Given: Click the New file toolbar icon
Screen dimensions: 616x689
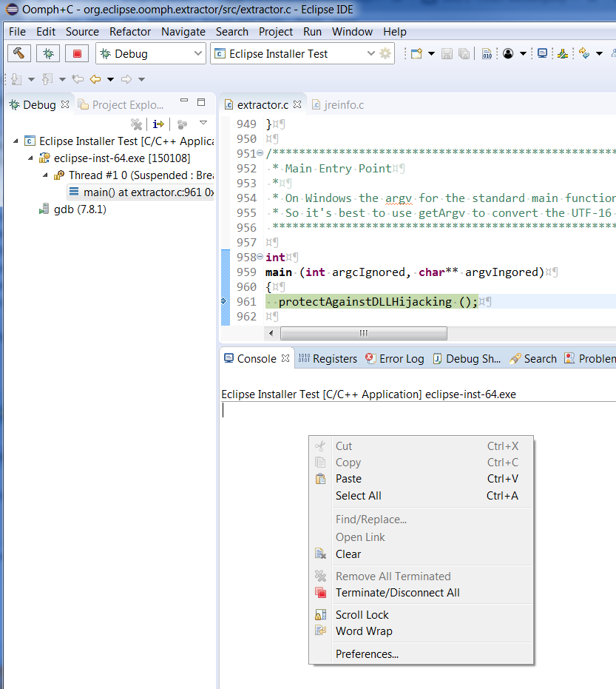Looking at the screenshot, I should click(416, 54).
